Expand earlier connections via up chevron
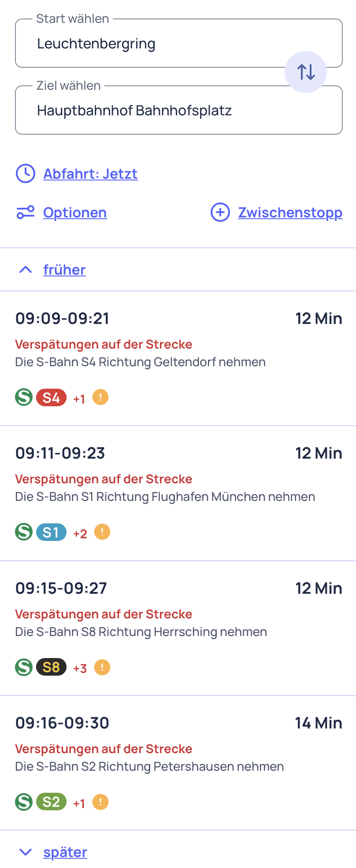Viewport: 356px width, 868px height. [x=26, y=270]
